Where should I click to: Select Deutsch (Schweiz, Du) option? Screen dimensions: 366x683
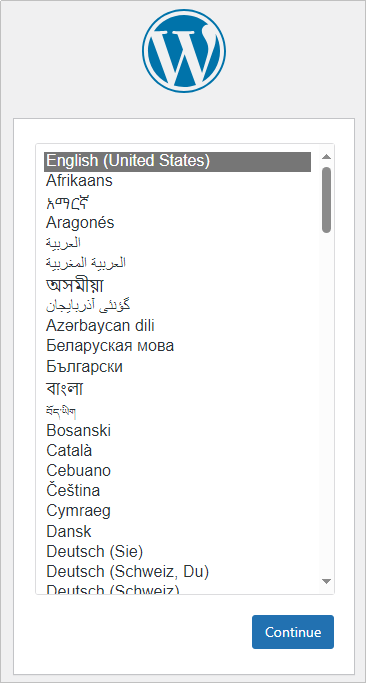[x=177, y=571]
